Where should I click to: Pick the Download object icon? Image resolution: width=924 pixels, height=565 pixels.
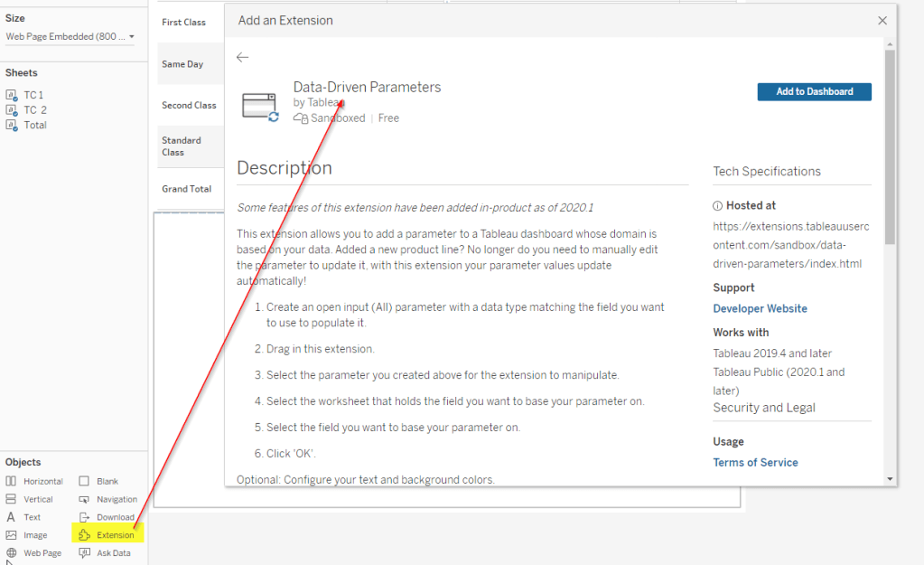point(84,517)
